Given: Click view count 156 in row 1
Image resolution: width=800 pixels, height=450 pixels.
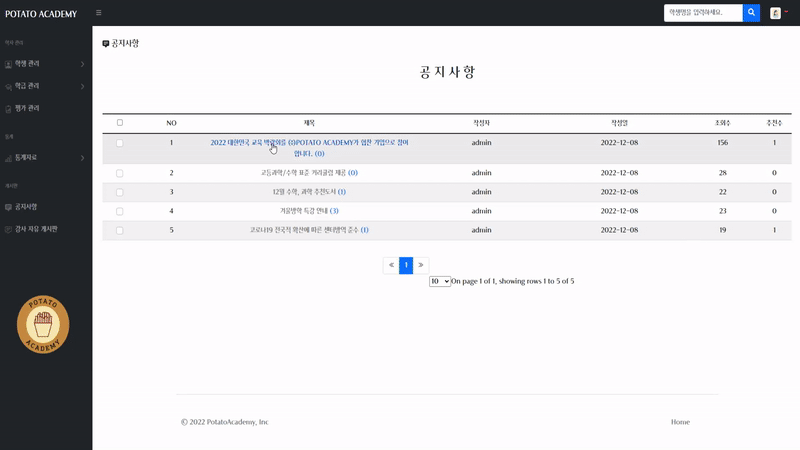Looking at the screenshot, I should [x=722, y=143].
